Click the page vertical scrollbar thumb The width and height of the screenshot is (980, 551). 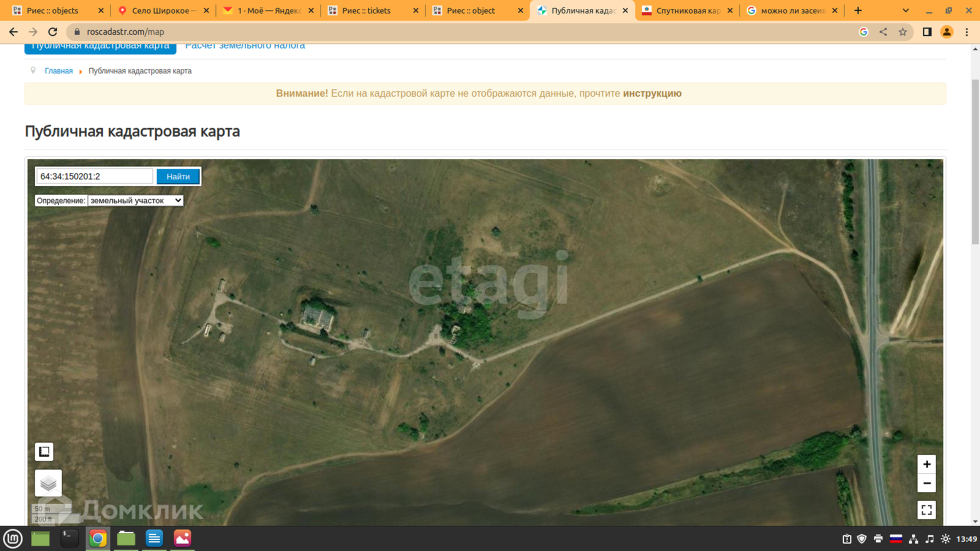975,162
